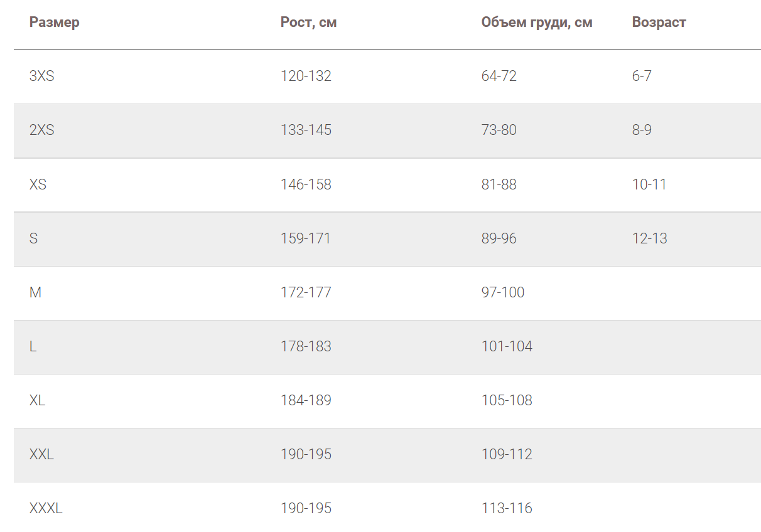Select the XXL size row label

coord(41,454)
